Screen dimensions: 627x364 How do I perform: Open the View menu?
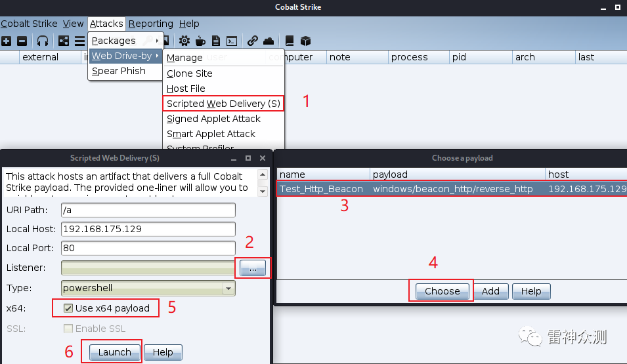pos(73,24)
